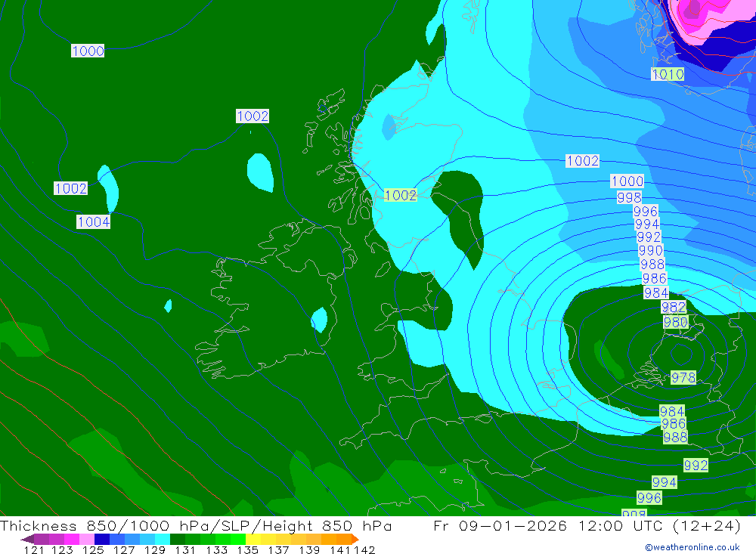The width and height of the screenshot is (756, 554).
Task: Click the 1002 label with green background
Action: pos(401,195)
